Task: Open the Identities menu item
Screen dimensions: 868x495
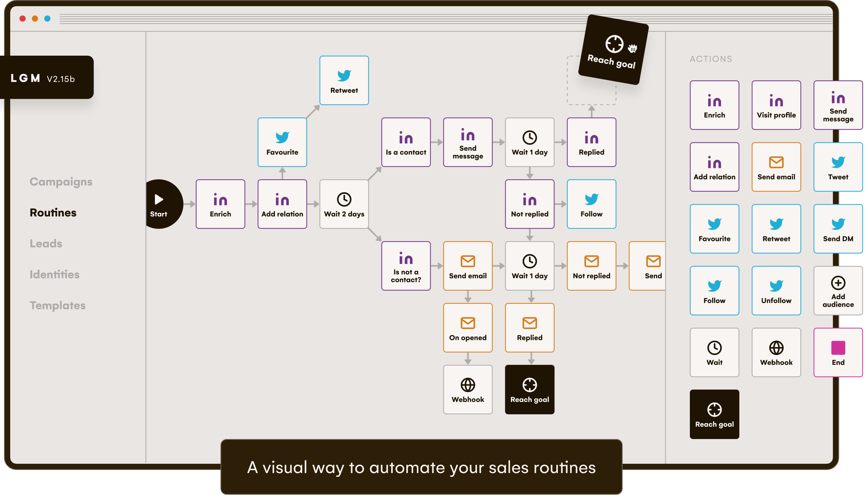Action: click(x=54, y=274)
